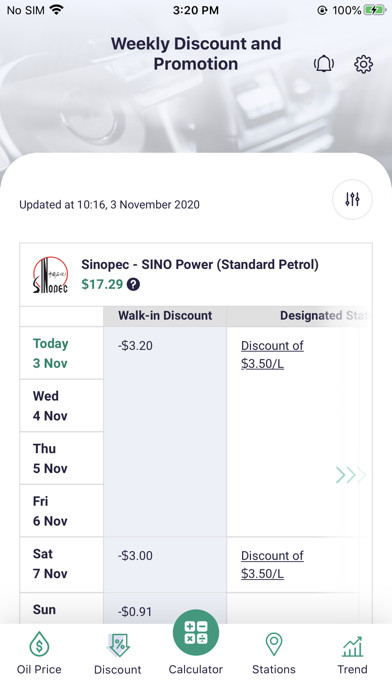Tap the price help question mark icon
The image size is (392, 696).
133,284
